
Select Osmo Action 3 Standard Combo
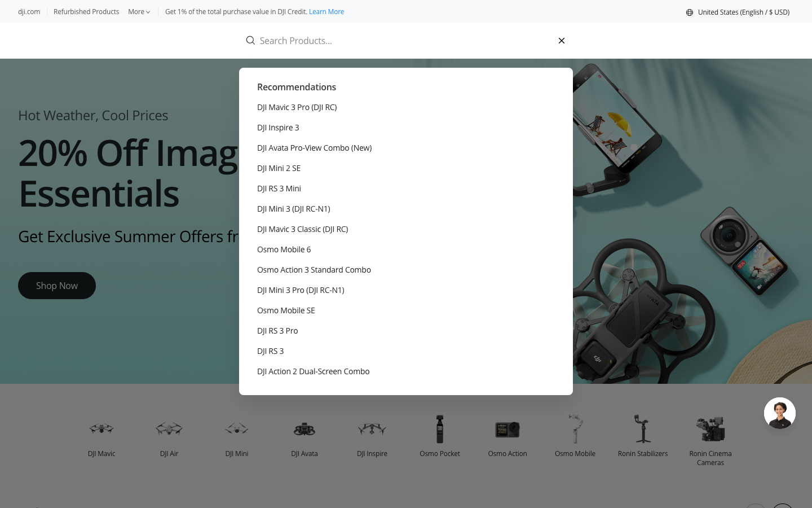coord(314,270)
